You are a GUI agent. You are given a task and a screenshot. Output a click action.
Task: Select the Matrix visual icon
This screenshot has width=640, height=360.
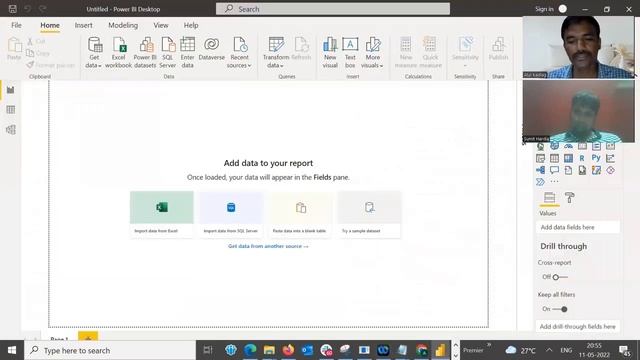click(568, 158)
